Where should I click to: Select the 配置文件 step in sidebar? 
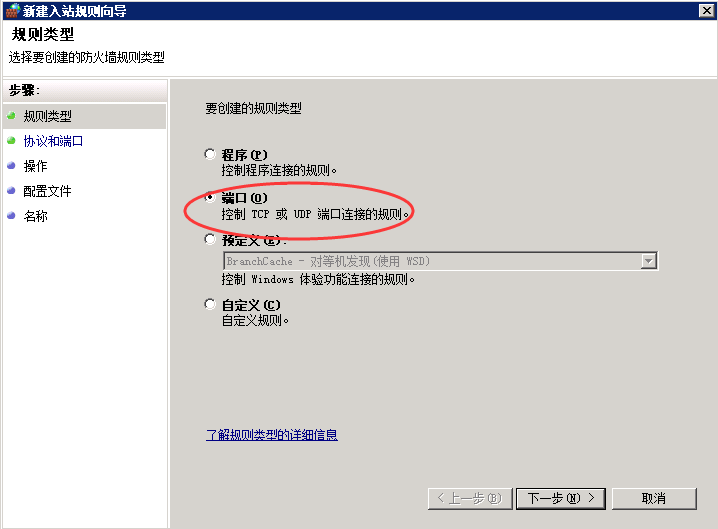[x=48, y=191]
